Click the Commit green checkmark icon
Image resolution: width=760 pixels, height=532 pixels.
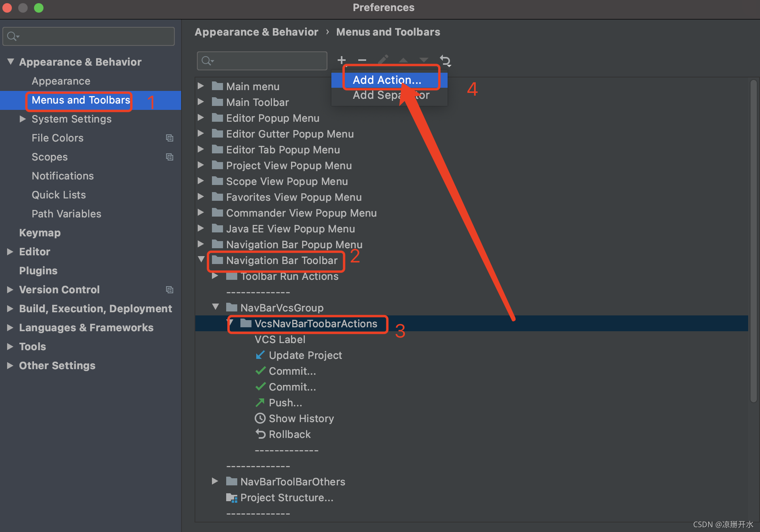coord(260,371)
